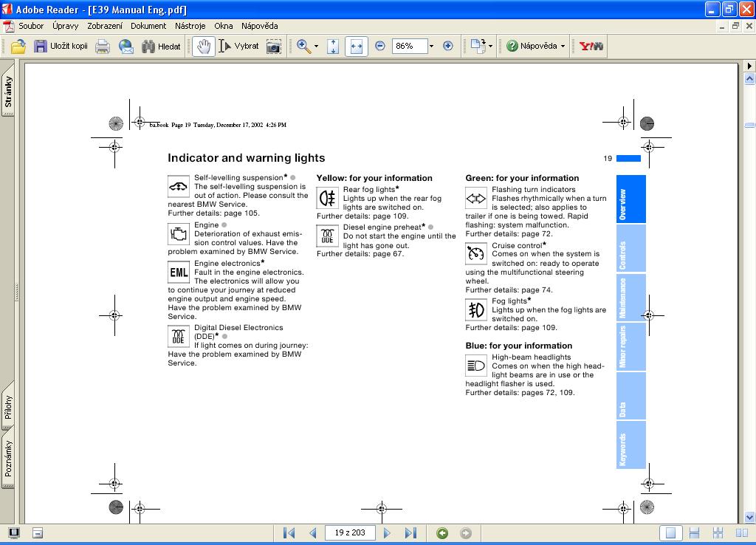Viewport: 756px width, 545px height.
Task: Open the Zoom In tool dropdown arrow
Action: point(316,46)
